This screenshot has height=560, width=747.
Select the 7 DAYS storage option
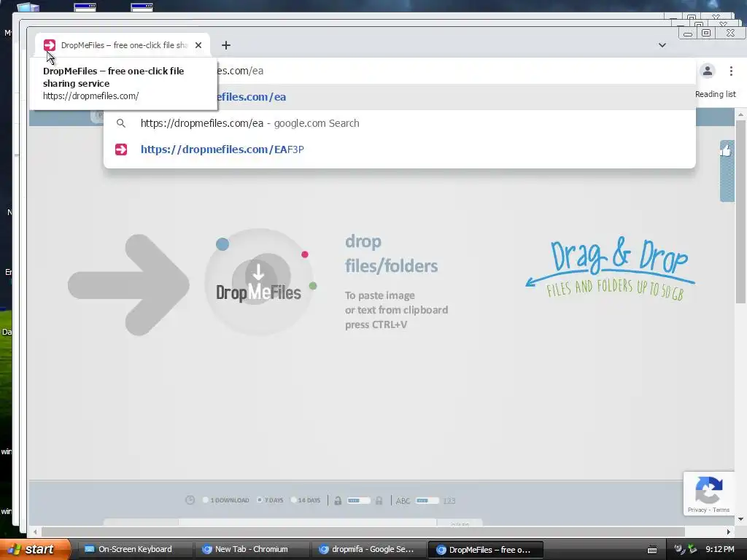click(x=270, y=500)
